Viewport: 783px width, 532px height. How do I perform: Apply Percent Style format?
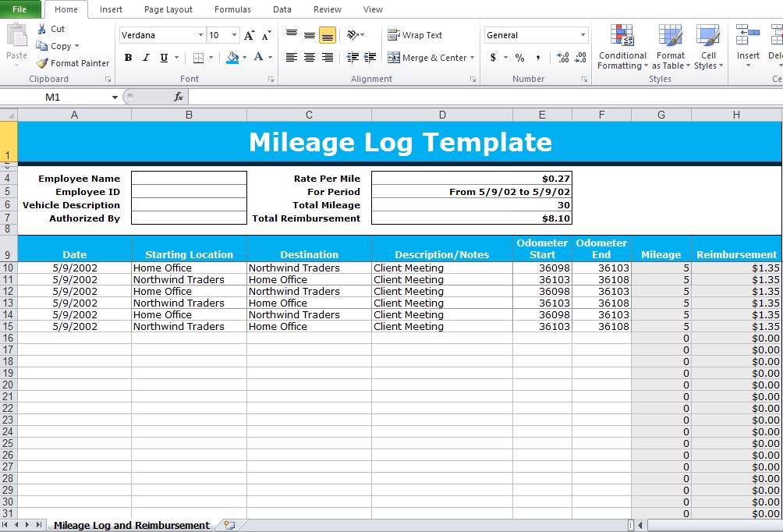pyautogui.click(x=520, y=58)
